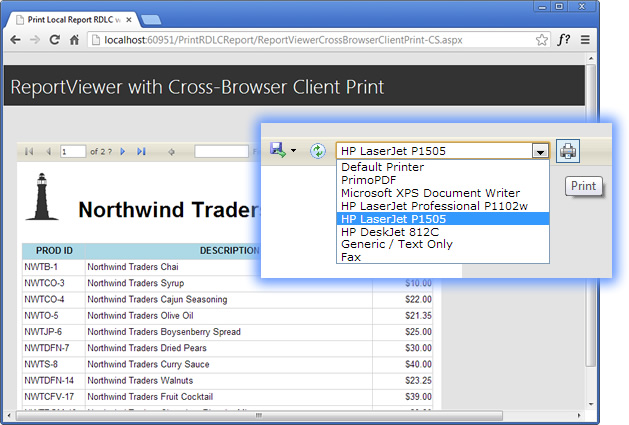Screen dimensions: 629x425
Task: Click the PROD ID column header
Action: tap(54, 251)
